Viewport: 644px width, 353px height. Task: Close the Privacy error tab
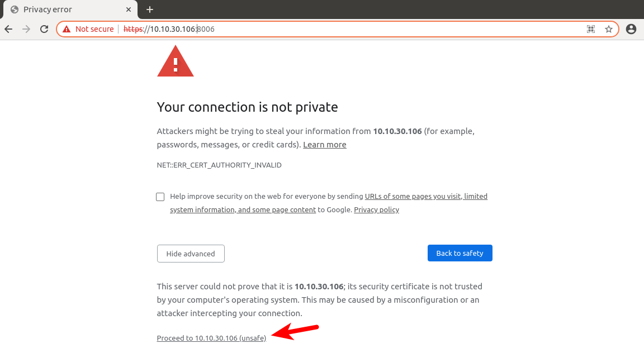coord(129,9)
